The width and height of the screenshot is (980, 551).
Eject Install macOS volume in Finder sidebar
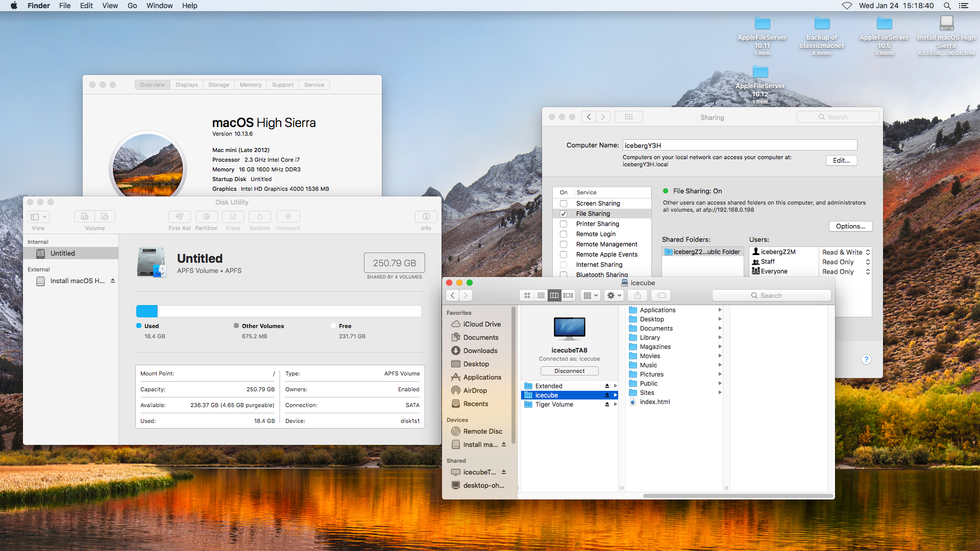point(504,444)
